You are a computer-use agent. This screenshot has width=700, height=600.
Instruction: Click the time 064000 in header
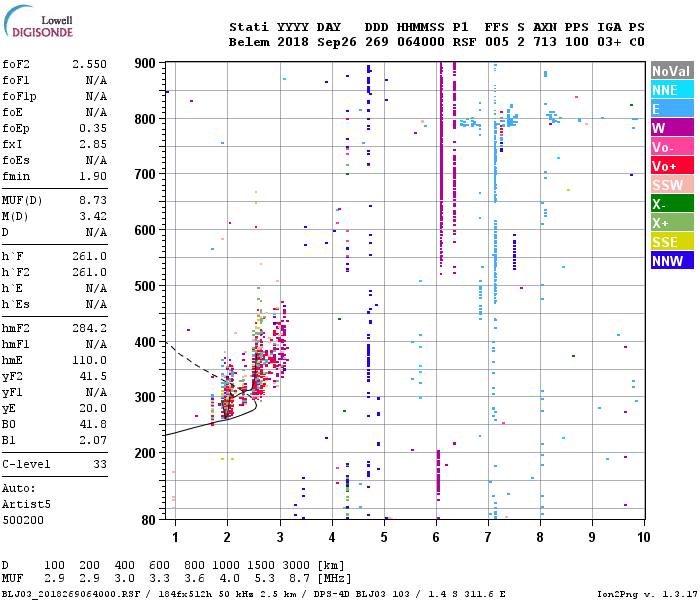(421, 42)
